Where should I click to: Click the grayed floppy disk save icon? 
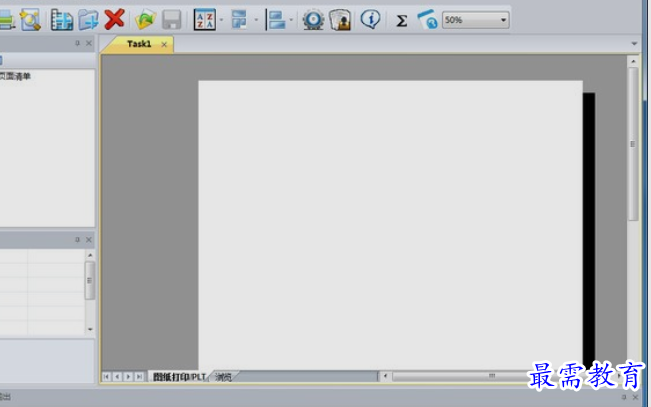click(x=171, y=20)
